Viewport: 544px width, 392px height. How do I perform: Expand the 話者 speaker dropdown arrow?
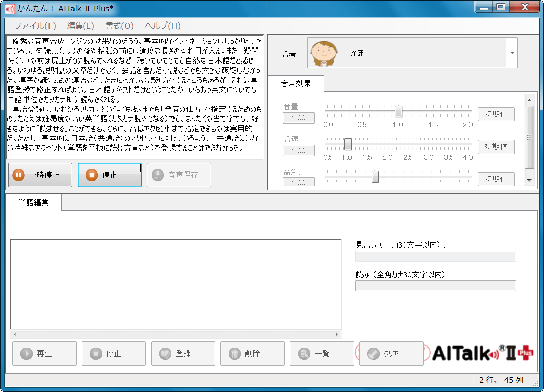click(x=512, y=53)
